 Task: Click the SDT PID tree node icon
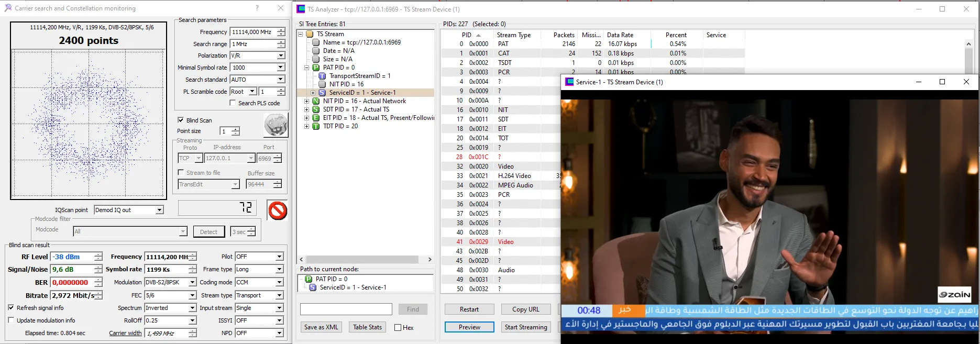(316, 109)
